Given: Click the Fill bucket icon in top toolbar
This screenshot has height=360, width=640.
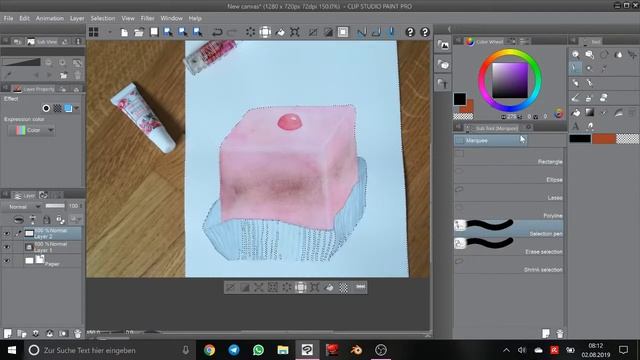Looking at the screenshot, I should [280, 32].
